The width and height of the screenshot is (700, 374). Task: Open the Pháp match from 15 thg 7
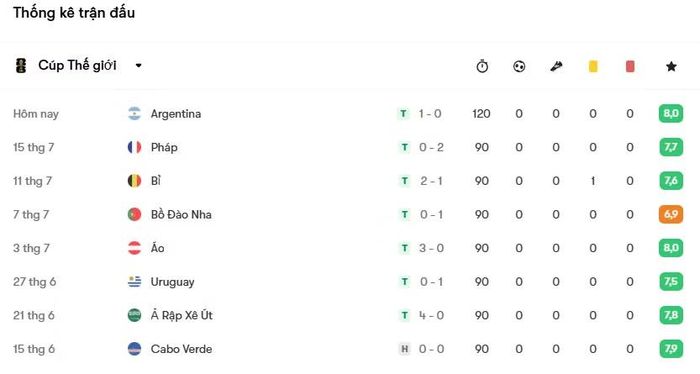click(348, 147)
